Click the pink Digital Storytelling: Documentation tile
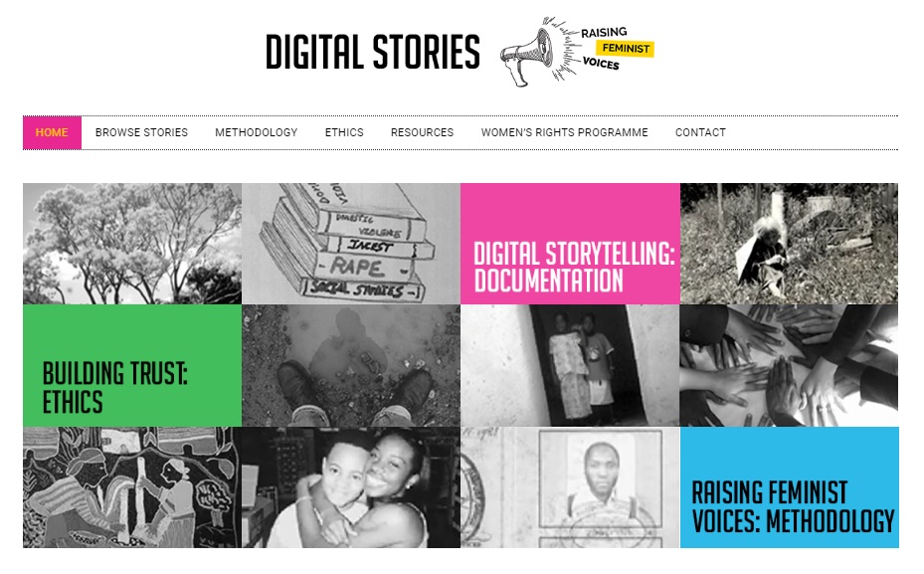The image size is (924, 574). [570, 244]
